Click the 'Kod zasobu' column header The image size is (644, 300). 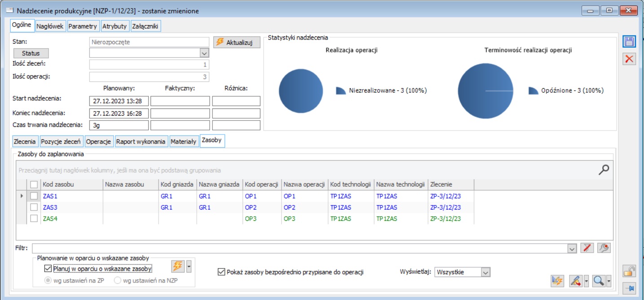(x=58, y=184)
